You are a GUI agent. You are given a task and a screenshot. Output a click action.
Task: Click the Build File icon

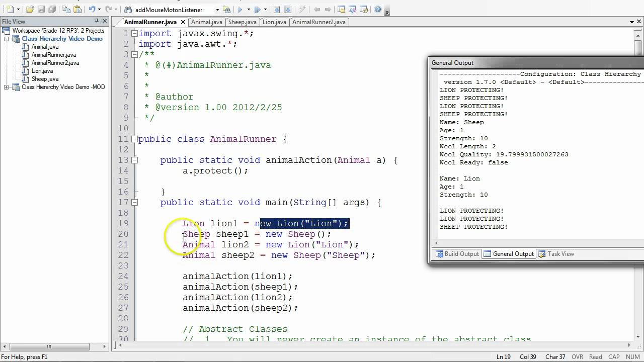click(x=277, y=10)
